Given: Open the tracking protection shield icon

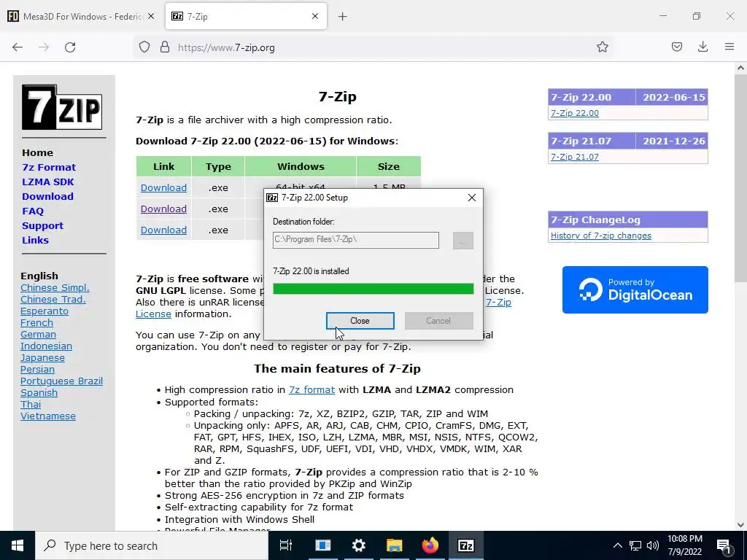Looking at the screenshot, I should [144, 47].
